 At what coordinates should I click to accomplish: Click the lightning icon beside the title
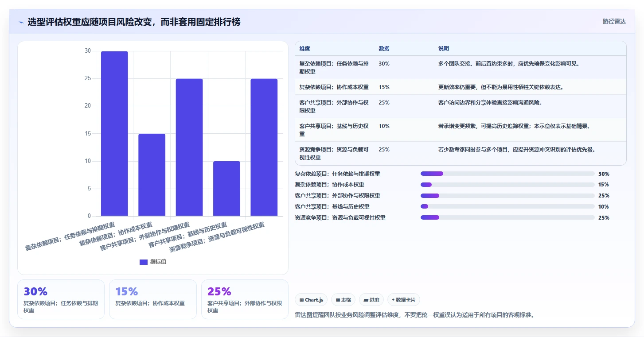pos(21,22)
